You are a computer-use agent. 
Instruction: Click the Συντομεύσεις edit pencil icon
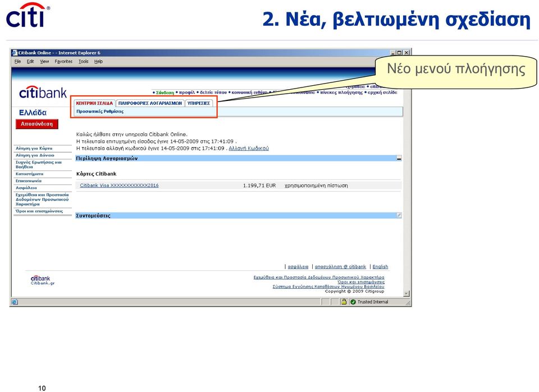click(x=399, y=215)
